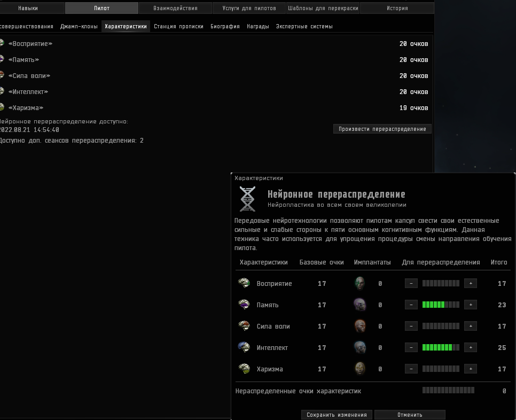The height and width of the screenshot is (420, 516).
Task: Click the Харизма implant head icon
Action: [359, 369]
